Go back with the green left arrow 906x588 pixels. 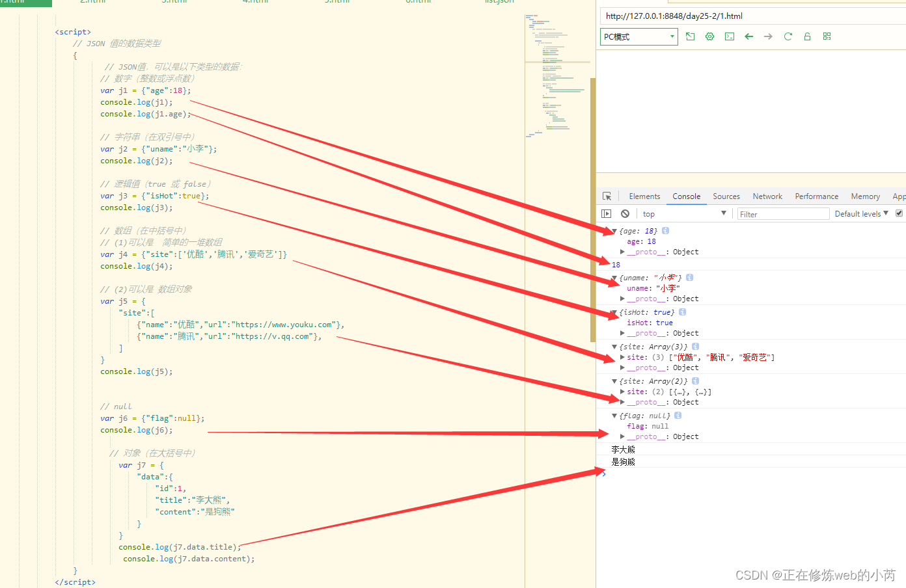pyautogui.click(x=749, y=36)
